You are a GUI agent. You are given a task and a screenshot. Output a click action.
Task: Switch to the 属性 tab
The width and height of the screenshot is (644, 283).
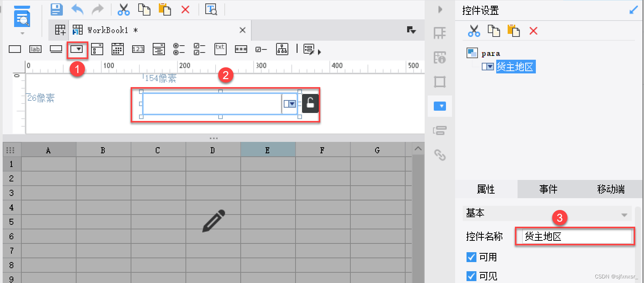(486, 189)
